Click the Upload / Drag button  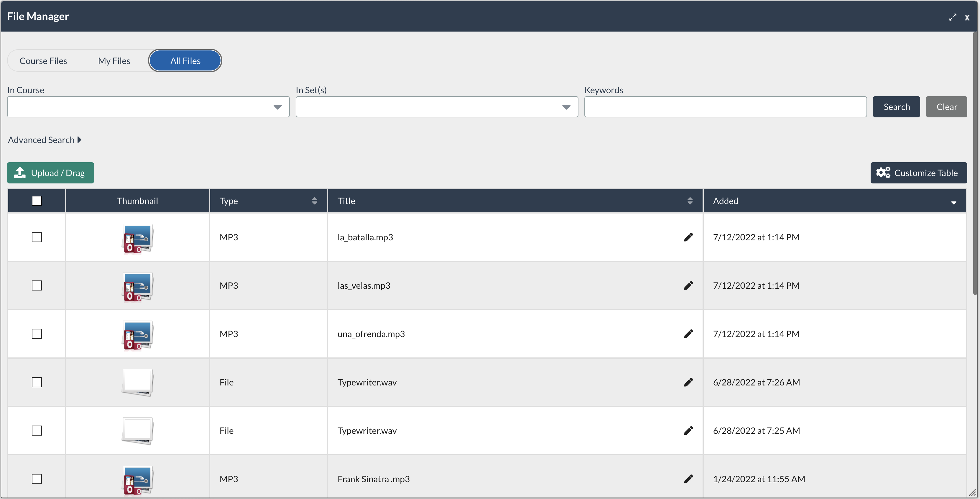(x=51, y=173)
